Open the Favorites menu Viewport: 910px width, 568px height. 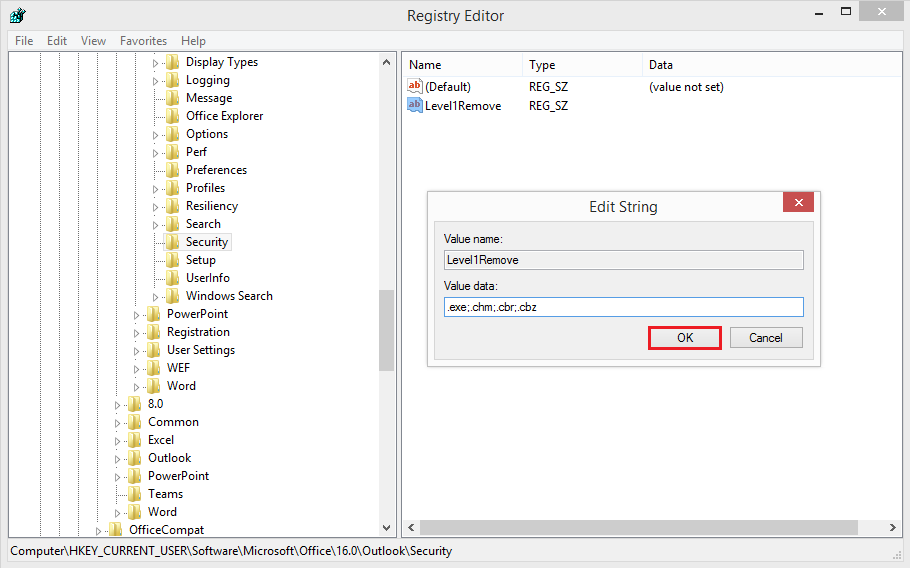143,41
